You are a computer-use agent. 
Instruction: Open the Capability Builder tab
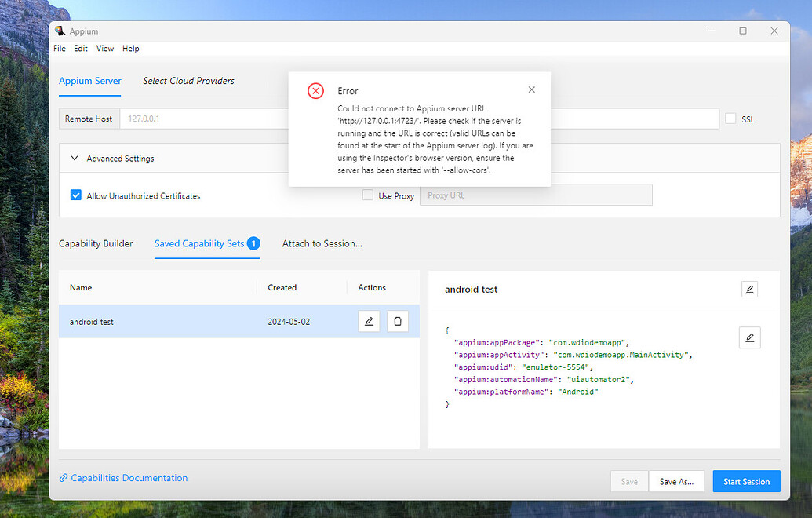(96, 243)
